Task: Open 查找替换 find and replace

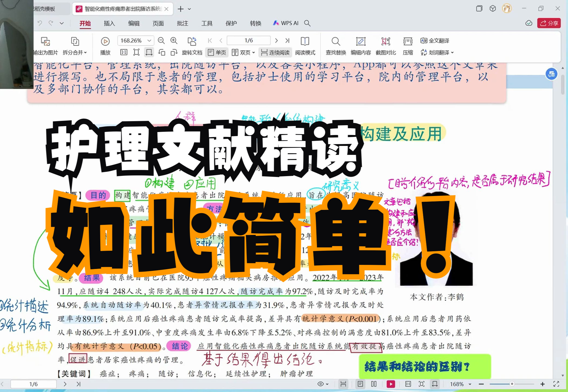Action: pyautogui.click(x=336, y=46)
